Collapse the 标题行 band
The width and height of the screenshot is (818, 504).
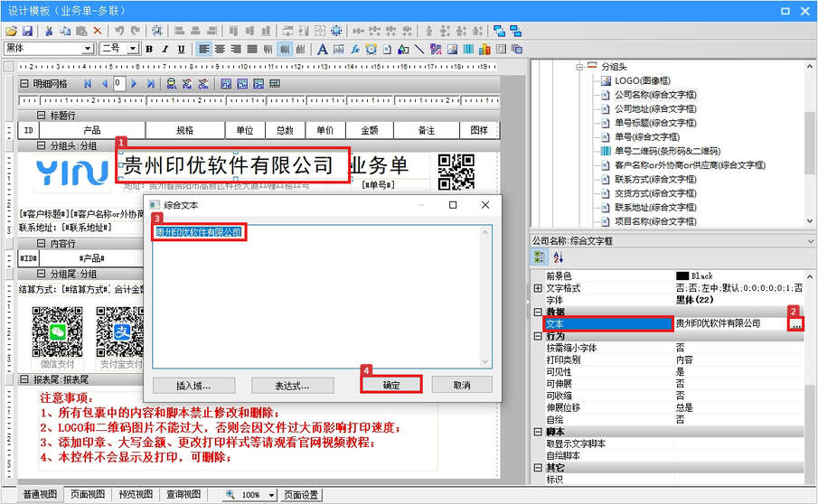(x=42, y=116)
